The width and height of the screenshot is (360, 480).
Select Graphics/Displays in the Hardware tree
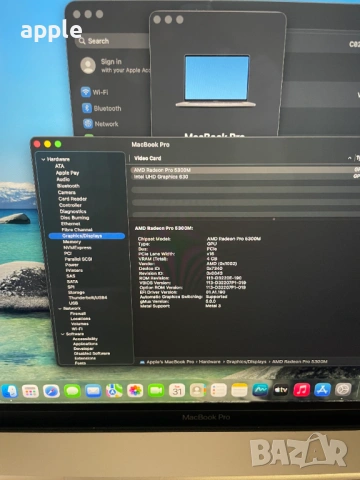click(x=87, y=236)
